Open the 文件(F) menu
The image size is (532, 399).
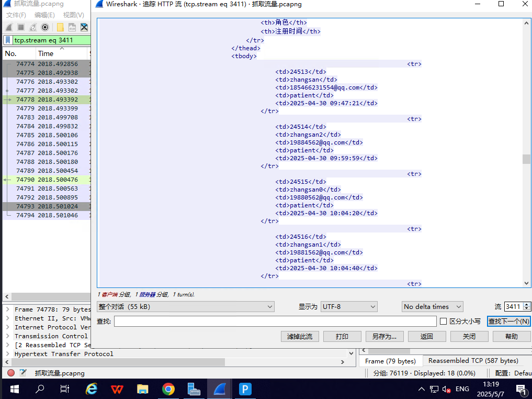point(16,15)
